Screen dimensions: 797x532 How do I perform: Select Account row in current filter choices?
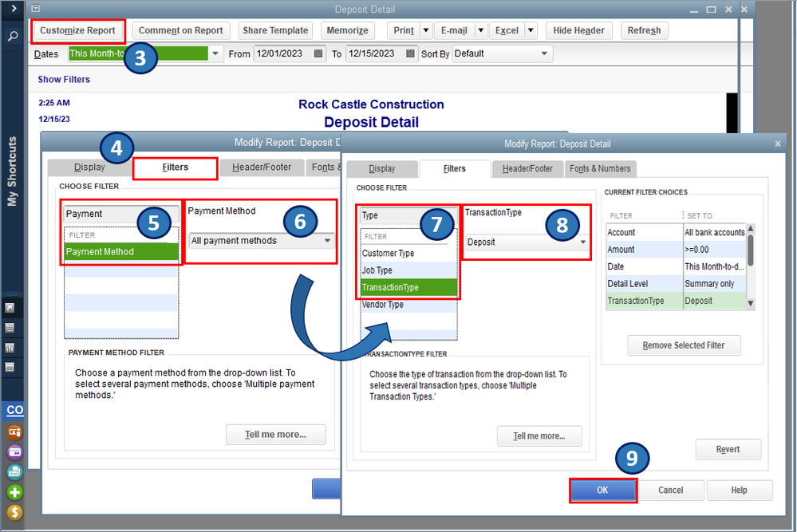point(676,232)
